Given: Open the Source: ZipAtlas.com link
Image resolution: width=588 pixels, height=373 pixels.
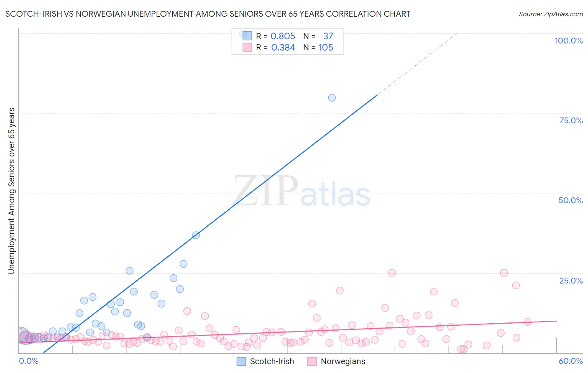Looking at the screenshot, I should click(x=551, y=14).
